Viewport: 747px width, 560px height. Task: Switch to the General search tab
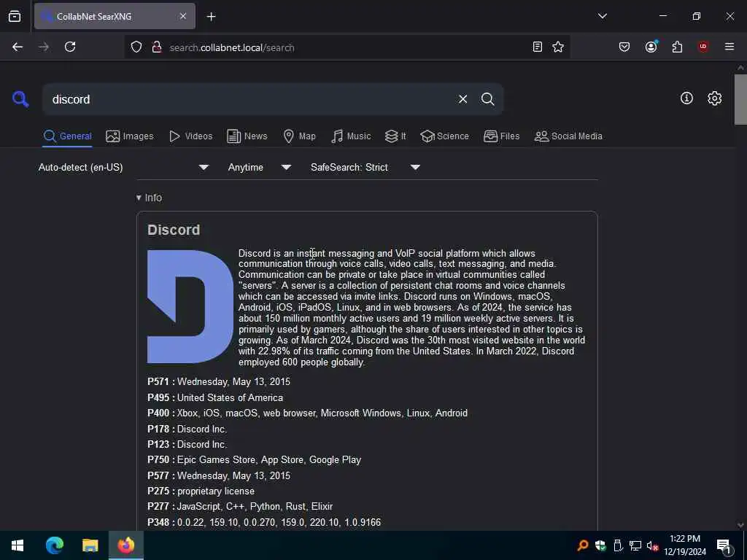67,136
